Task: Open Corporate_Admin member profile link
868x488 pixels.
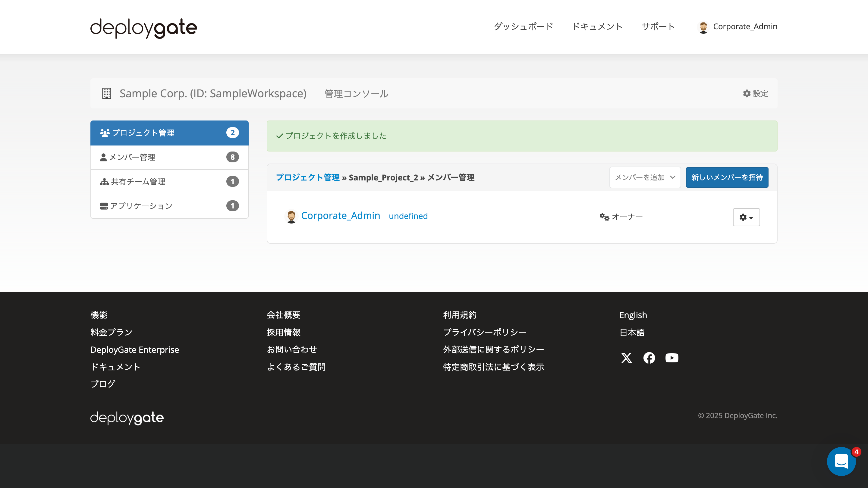Action: click(340, 216)
